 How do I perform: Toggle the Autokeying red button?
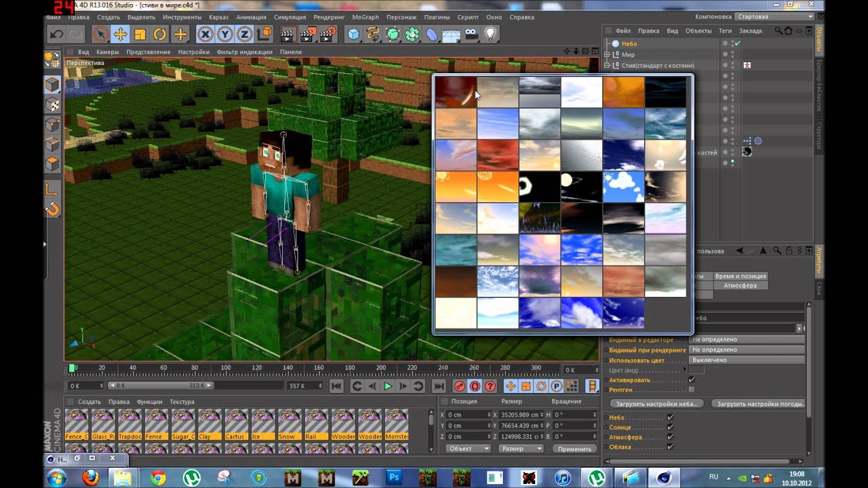tap(475, 386)
